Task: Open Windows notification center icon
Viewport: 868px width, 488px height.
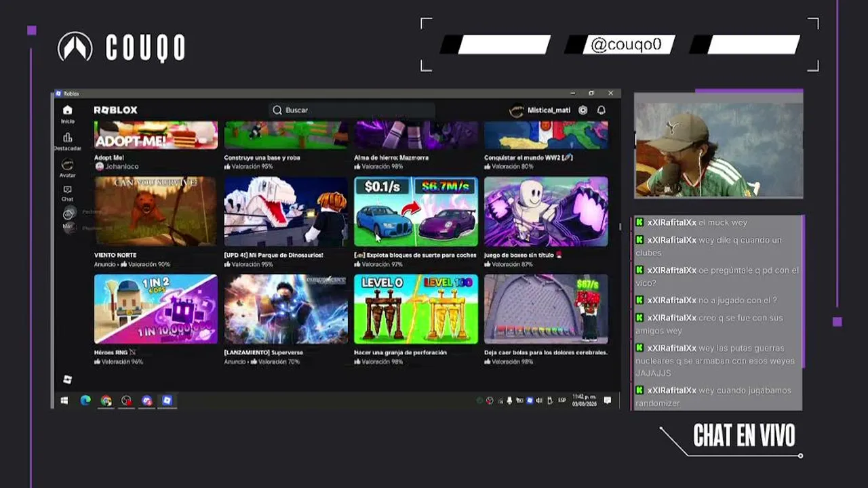Action: click(x=608, y=401)
